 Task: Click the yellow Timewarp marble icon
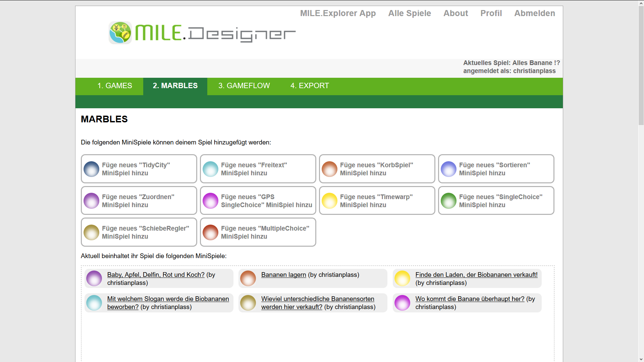(x=329, y=201)
